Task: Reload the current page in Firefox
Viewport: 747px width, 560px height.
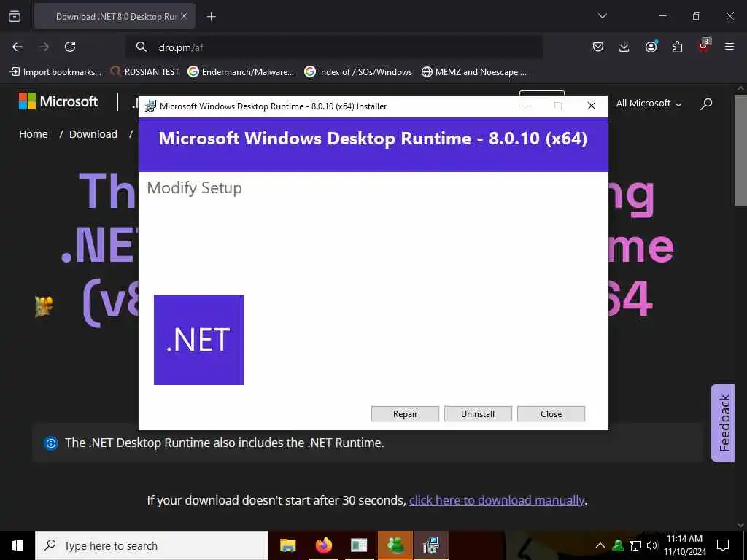Action: coord(70,47)
